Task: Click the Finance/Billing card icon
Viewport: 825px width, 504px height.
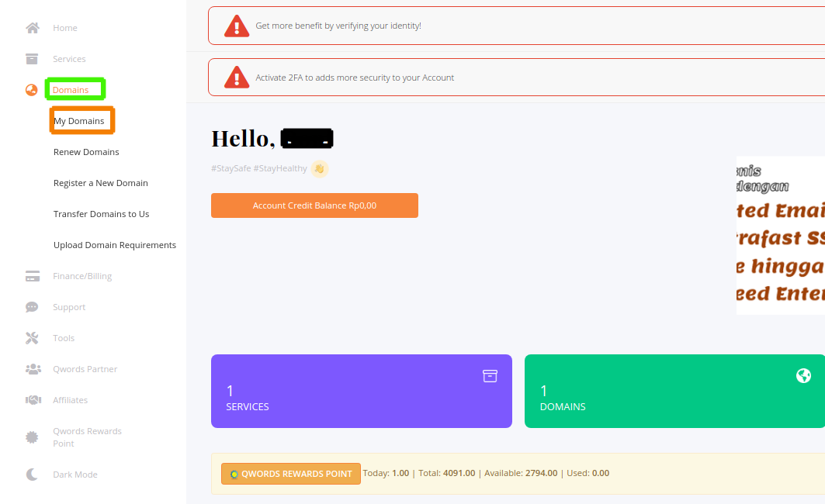Action: [x=32, y=275]
